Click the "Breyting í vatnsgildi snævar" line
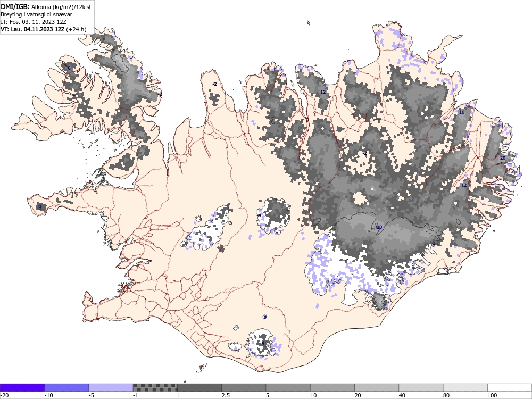 click(36, 14)
